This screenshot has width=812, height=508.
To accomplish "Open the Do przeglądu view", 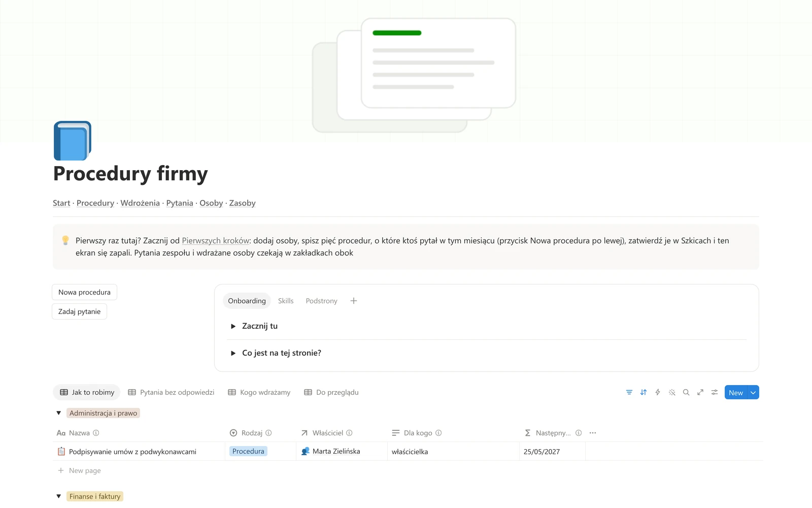I will click(331, 392).
